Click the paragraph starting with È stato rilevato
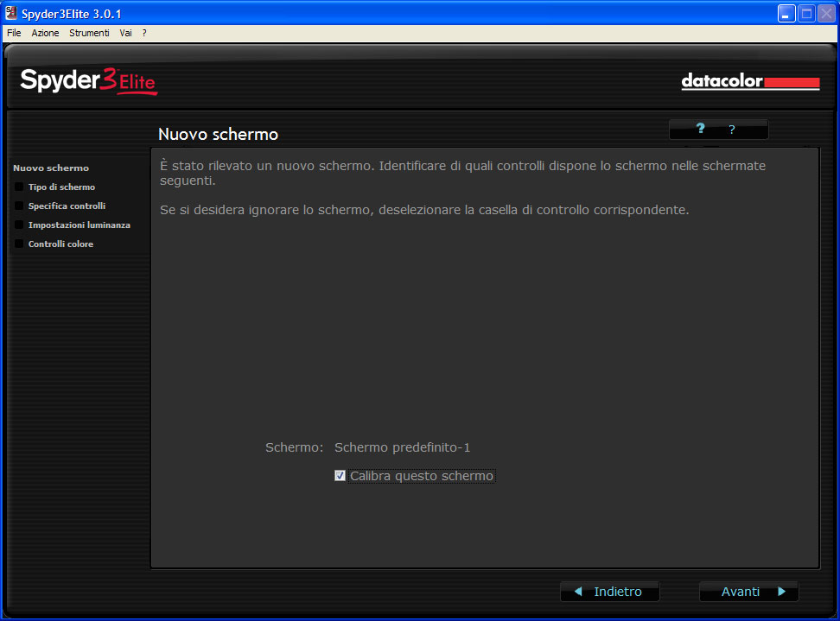This screenshot has width=840, height=621. pyautogui.click(x=463, y=173)
